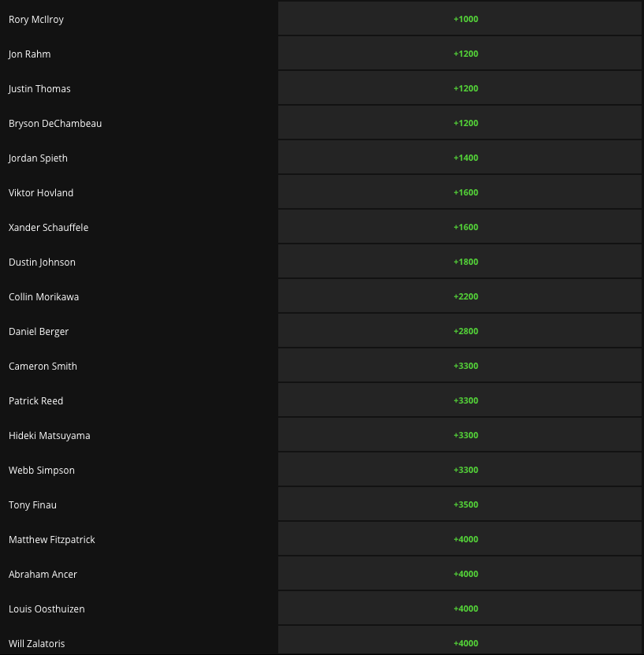The height and width of the screenshot is (655, 644).
Task: Select the +1600 odds for Viktor Hovland
Action: 465,192
